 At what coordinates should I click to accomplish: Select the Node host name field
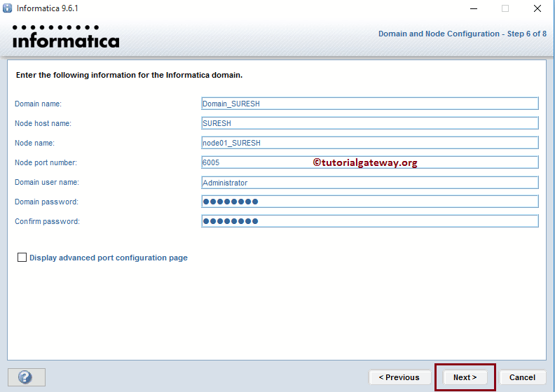[370, 123]
